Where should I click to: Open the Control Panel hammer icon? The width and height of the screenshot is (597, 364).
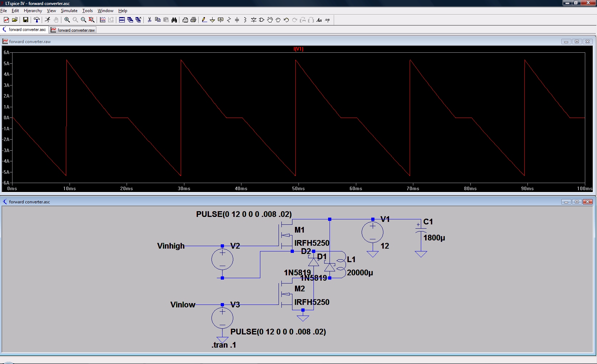click(36, 20)
